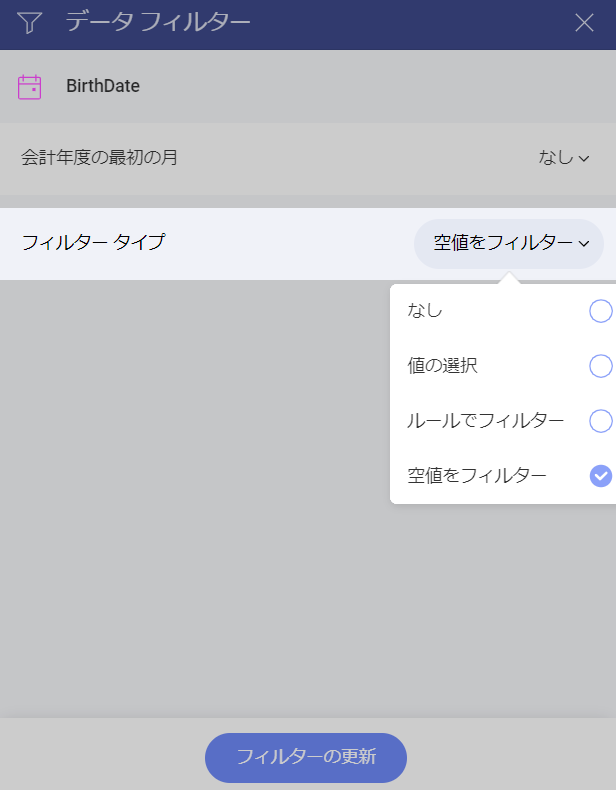Select the ルールでフィルター radio button
The image size is (616, 790).
click(600, 421)
